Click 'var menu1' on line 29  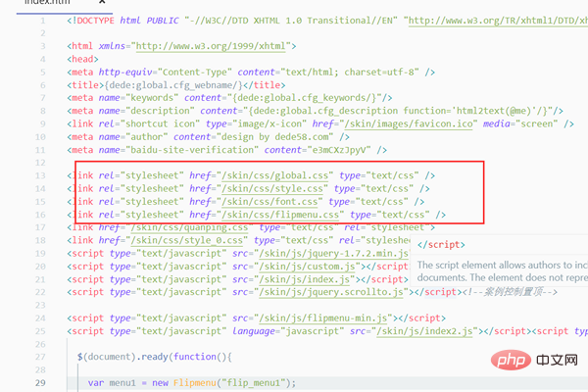click(x=112, y=383)
